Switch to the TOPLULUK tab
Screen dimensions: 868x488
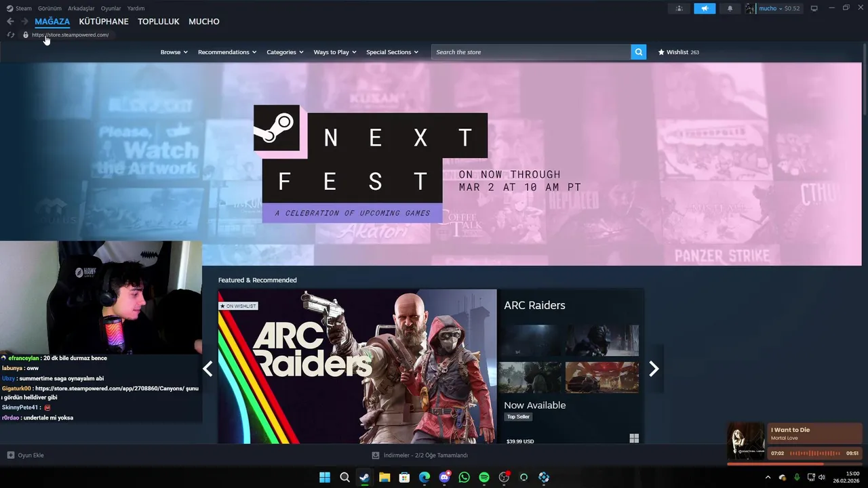(x=159, y=22)
